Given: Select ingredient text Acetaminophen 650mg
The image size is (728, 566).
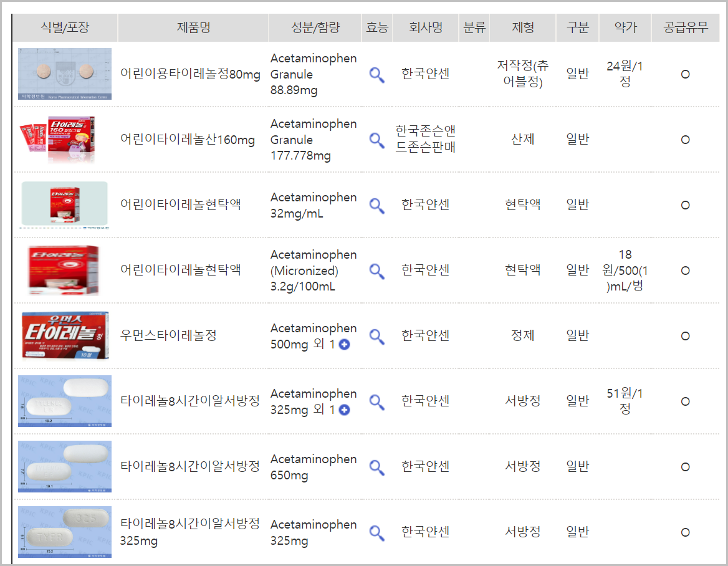Looking at the screenshot, I should click(x=314, y=467).
